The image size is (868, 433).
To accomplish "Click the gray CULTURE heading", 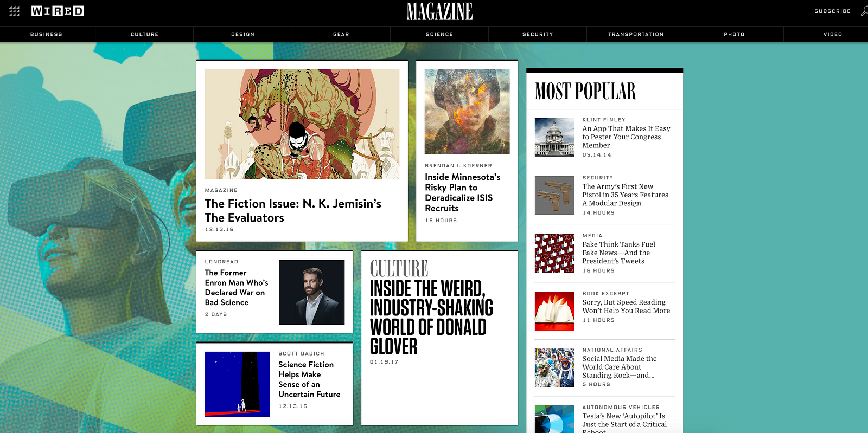I will (x=399, y=268).
